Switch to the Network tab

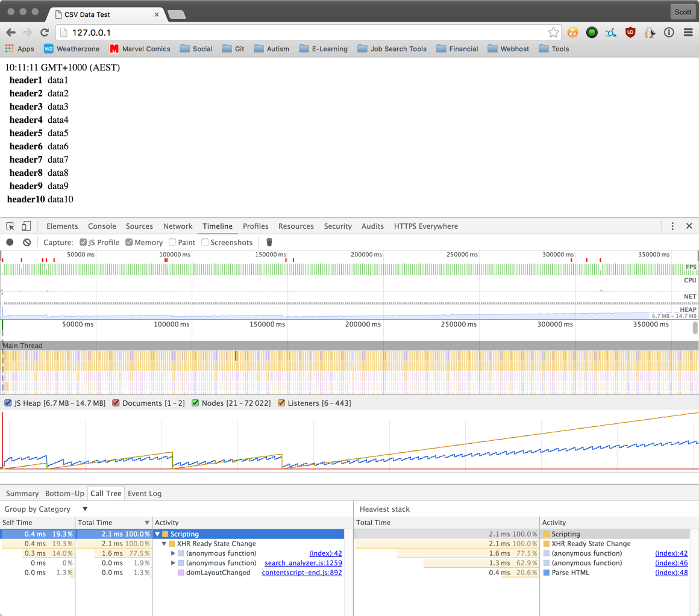tap(178, 226)
